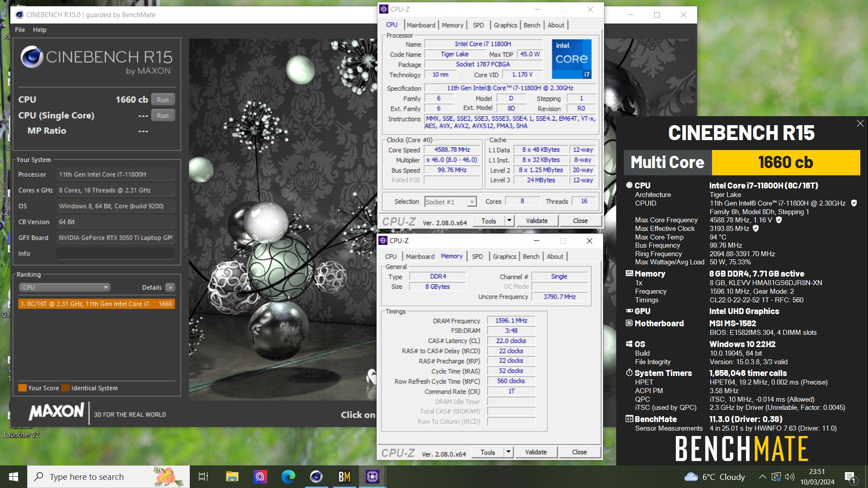Click the BenchMate version icon in result panel
The image size is (868, 488).
tap(629, 419)
